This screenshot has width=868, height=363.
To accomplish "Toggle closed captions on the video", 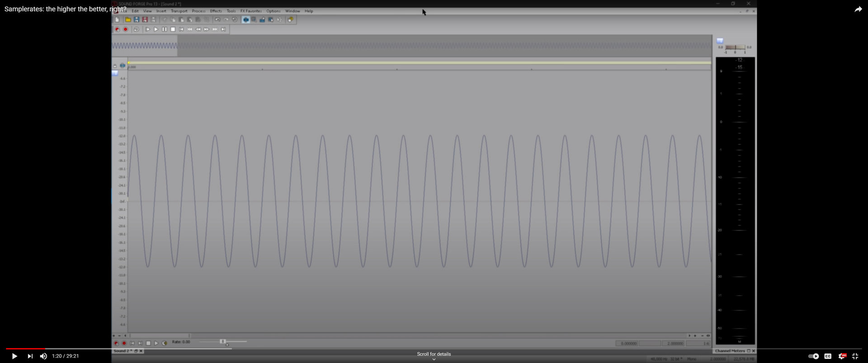I will [828, 356].
